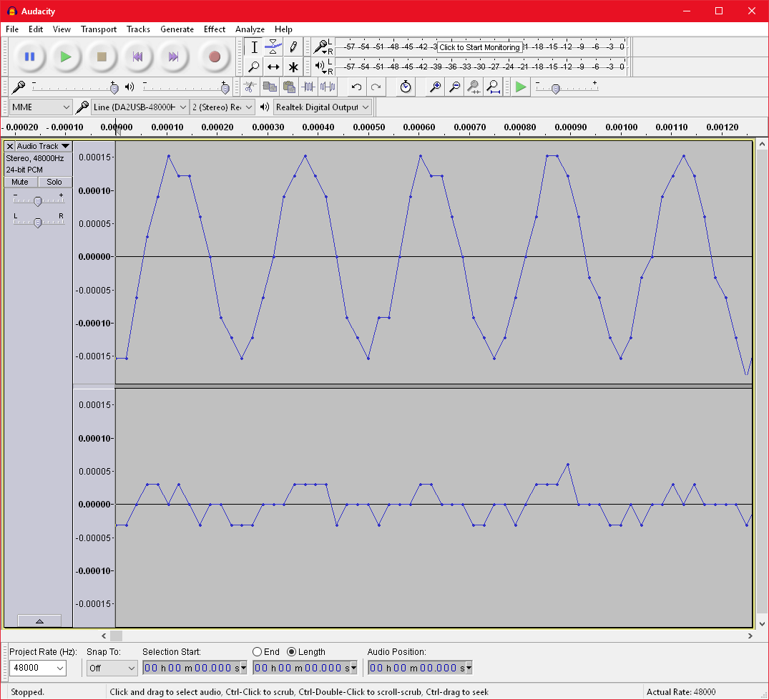The width and height of the screenshot is (769, 700).
Task: Click the Trim audio icon
Action: [x=308, y=87]
